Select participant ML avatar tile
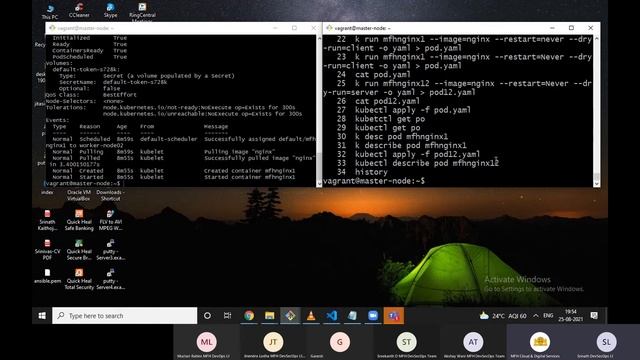The image size is (640, 360). pos(207,342)
